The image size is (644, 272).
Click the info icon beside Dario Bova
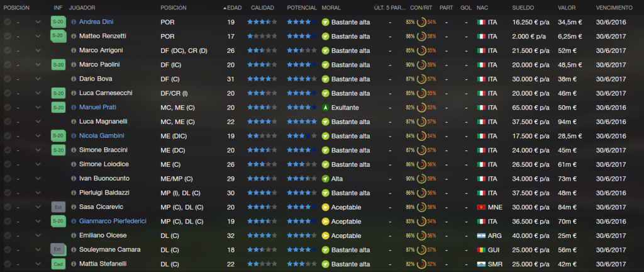click(74, 79)
